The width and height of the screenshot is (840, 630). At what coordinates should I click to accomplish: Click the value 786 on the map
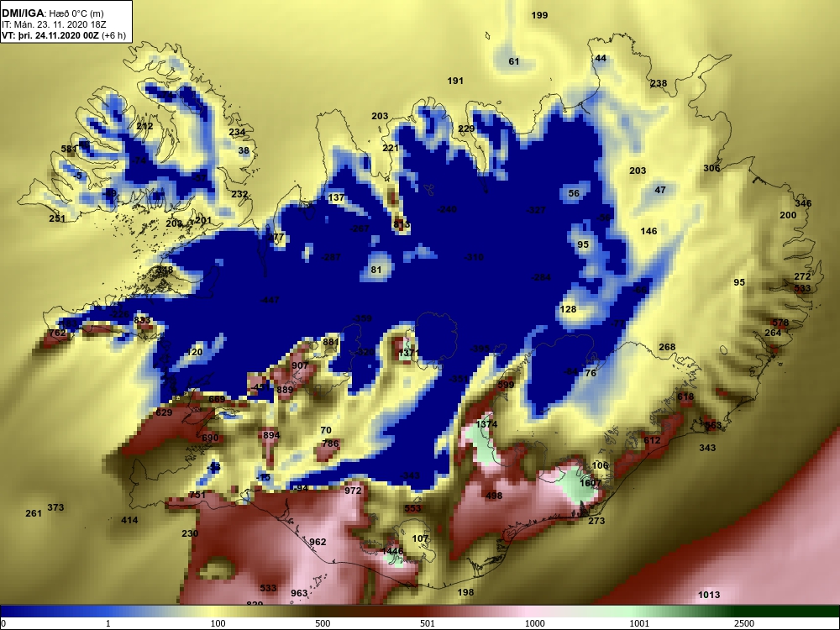pos(330,443)
